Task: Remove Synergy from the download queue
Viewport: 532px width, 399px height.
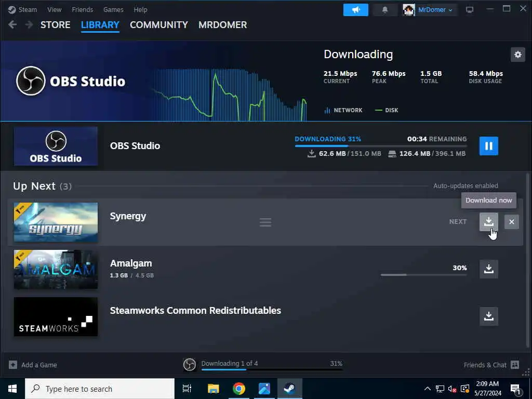Action: pos(511,222)
